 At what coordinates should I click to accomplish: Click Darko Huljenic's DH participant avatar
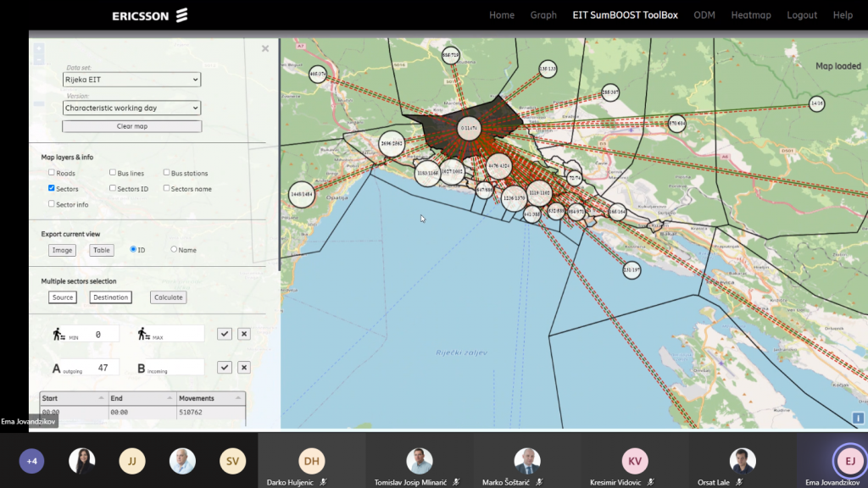311,461
